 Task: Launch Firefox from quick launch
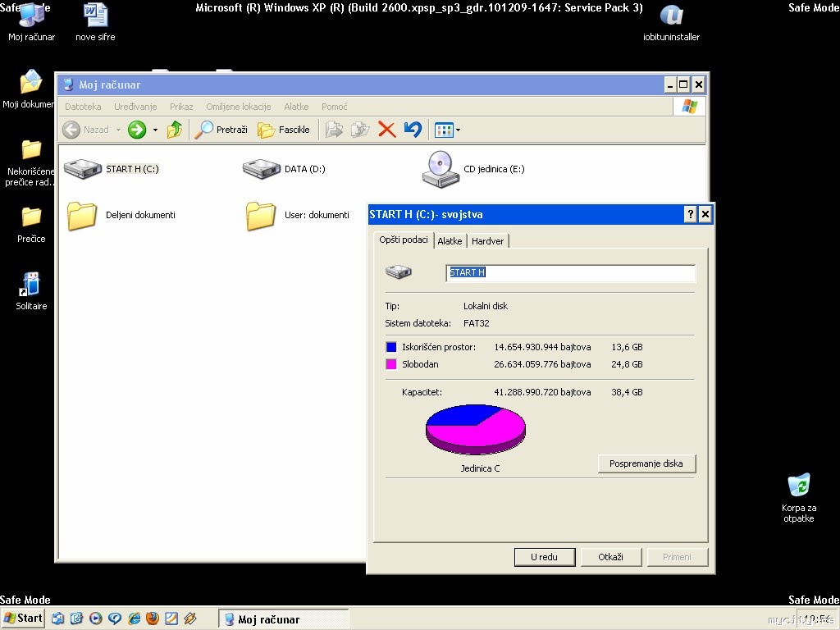tap(153, 619)
